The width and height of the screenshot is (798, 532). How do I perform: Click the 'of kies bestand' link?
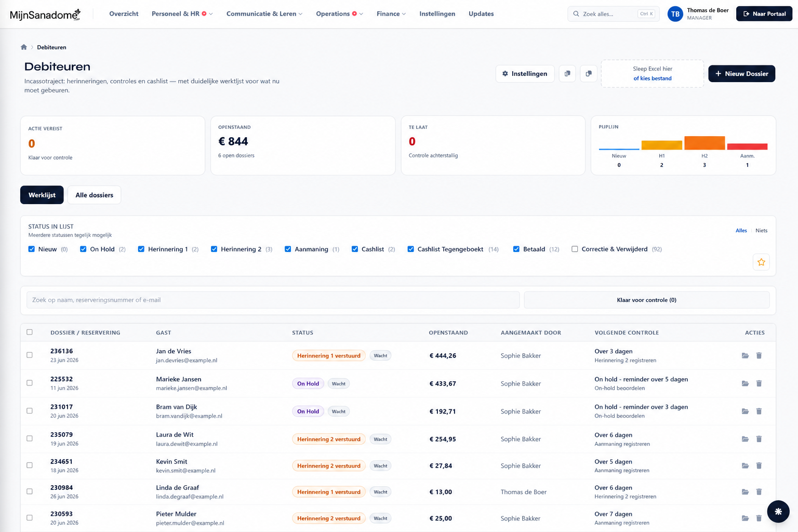coord(653,78)
